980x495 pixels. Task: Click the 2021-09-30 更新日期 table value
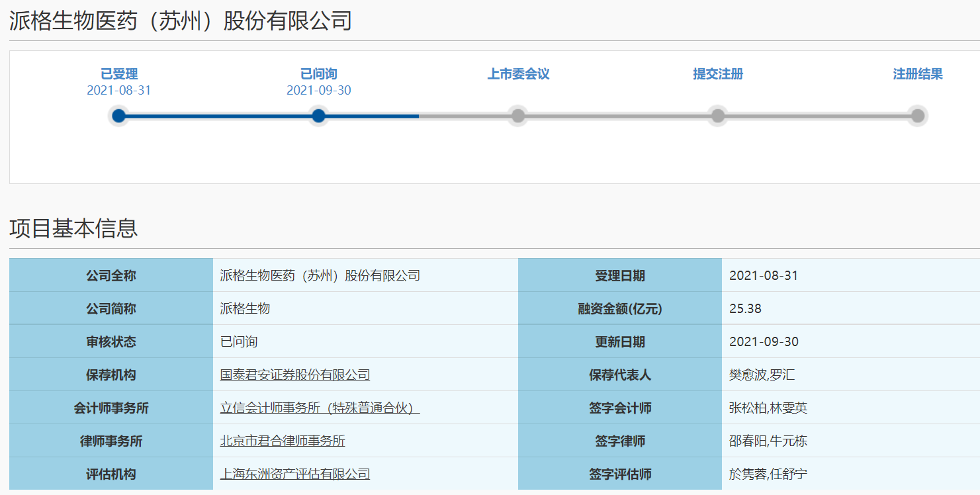tap(764, 342)
